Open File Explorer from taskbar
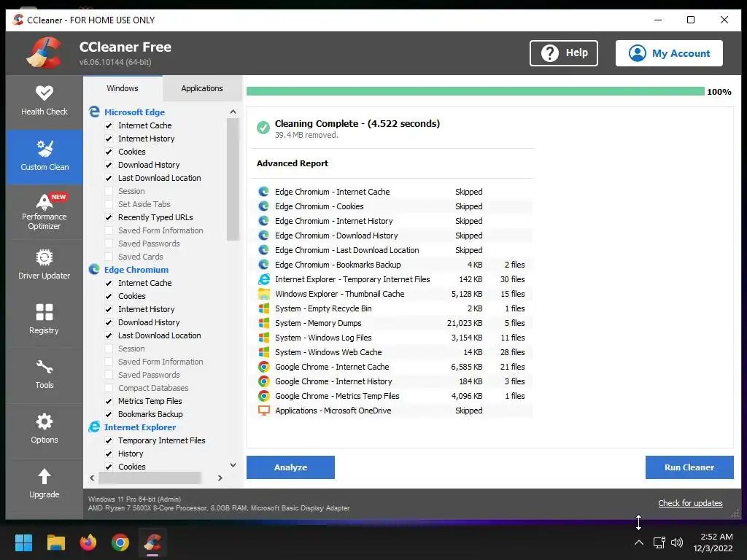 (x=55, y=542)
